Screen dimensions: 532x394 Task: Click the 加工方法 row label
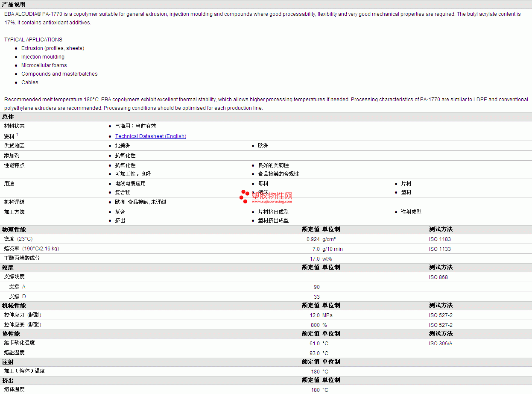point(15,212)
